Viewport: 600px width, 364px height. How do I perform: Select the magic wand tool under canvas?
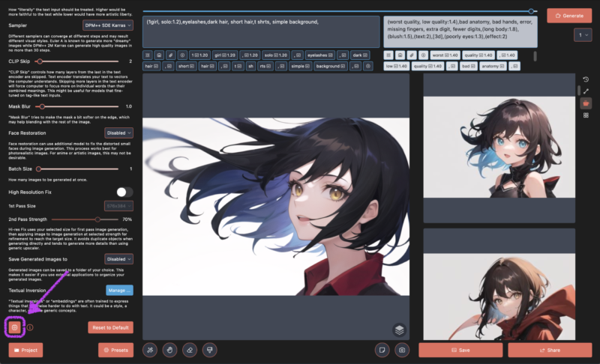(x=150, y=350)
